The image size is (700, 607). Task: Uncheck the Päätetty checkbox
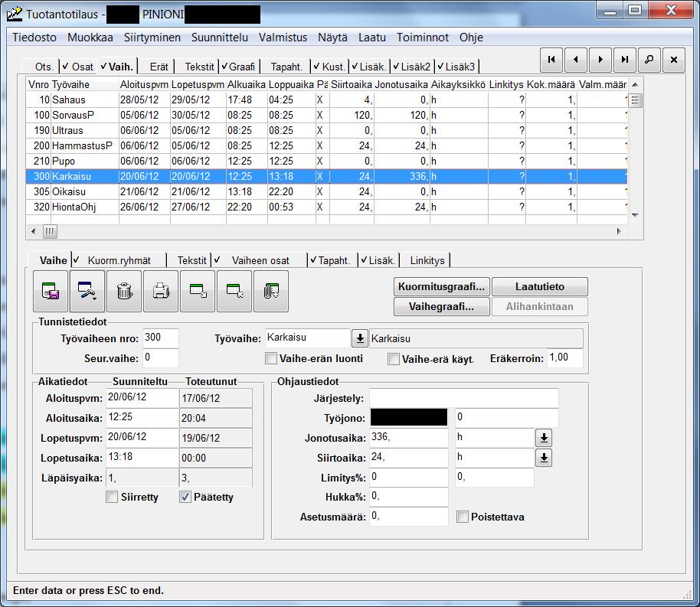(x=185, y=497)
